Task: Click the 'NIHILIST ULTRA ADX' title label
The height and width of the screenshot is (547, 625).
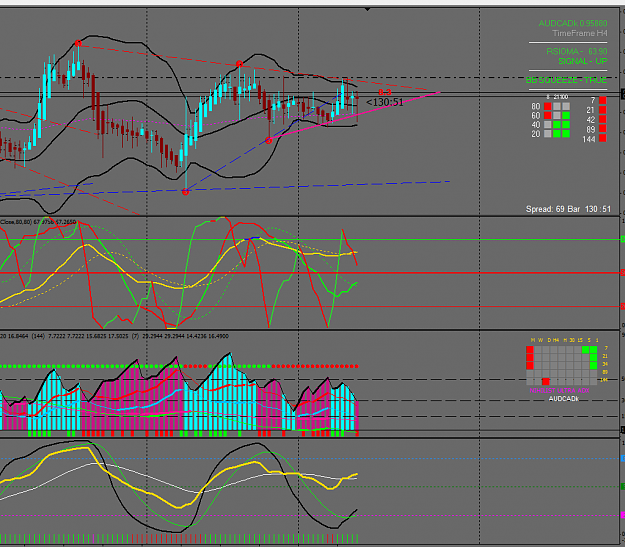Action: click(559, 390)
